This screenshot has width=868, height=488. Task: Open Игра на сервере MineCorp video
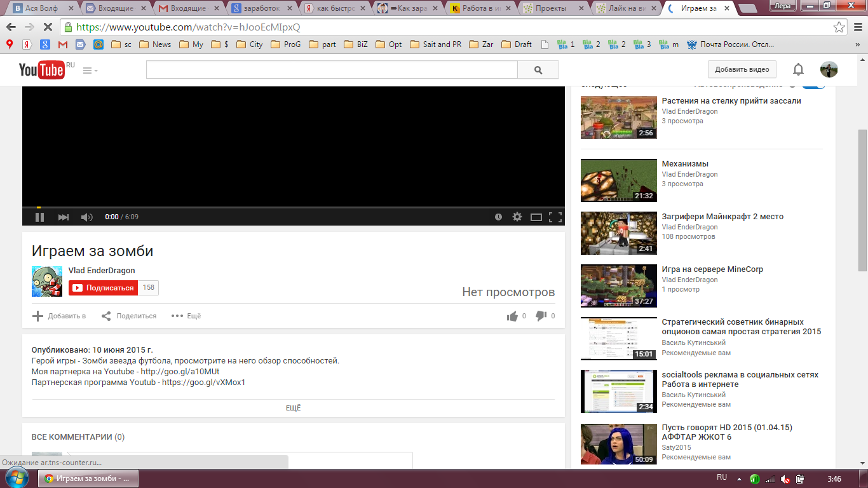click(x=712, y=269)
